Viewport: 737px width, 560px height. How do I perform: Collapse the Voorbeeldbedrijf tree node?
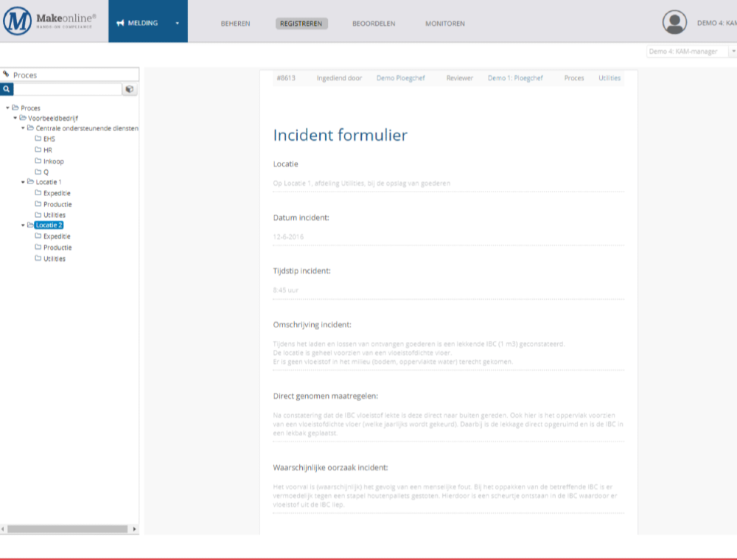tap(15, 118)
